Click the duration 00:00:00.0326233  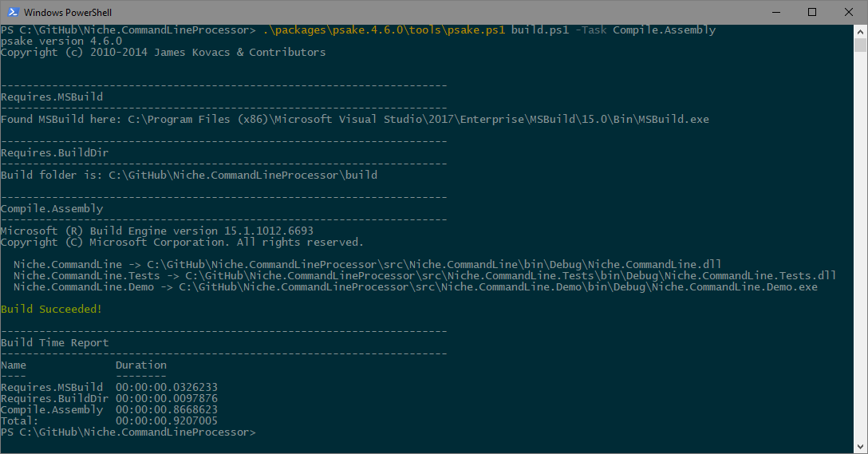pos(167,387)
